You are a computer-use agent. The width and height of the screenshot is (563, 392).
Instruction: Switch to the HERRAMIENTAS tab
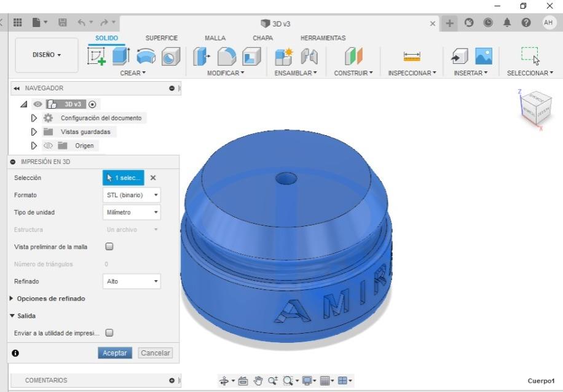[323, 38]
